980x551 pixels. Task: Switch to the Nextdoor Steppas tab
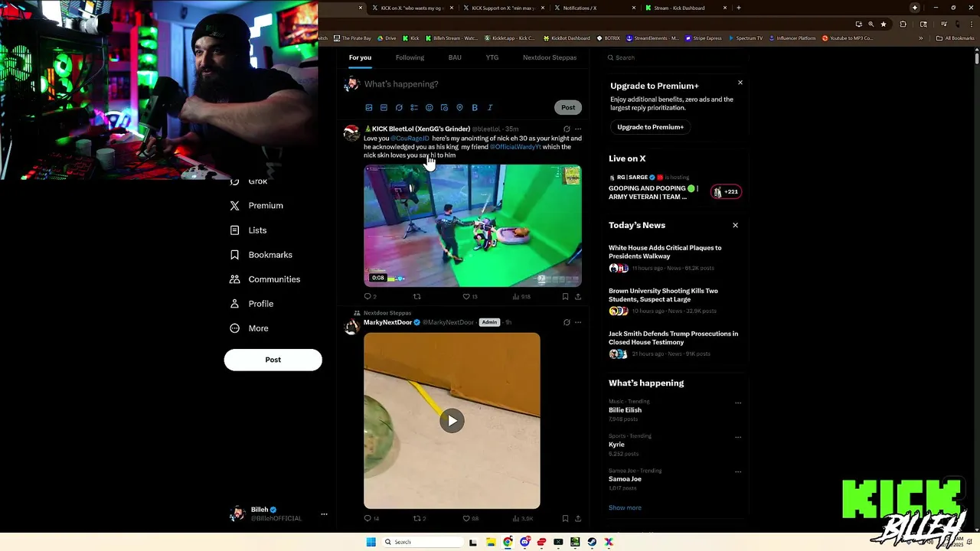click(550, 57)
